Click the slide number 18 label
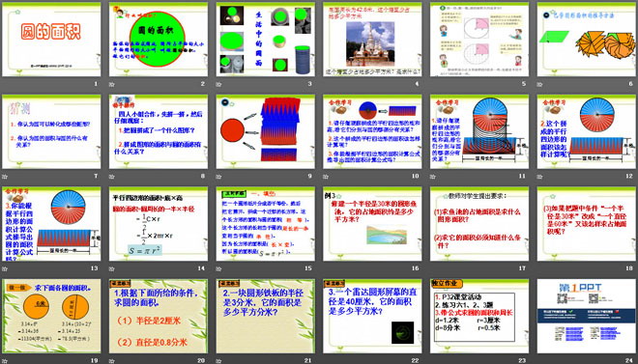Image resolution: width=638 pixels, height=364 pixels. (x=629, y=268)
